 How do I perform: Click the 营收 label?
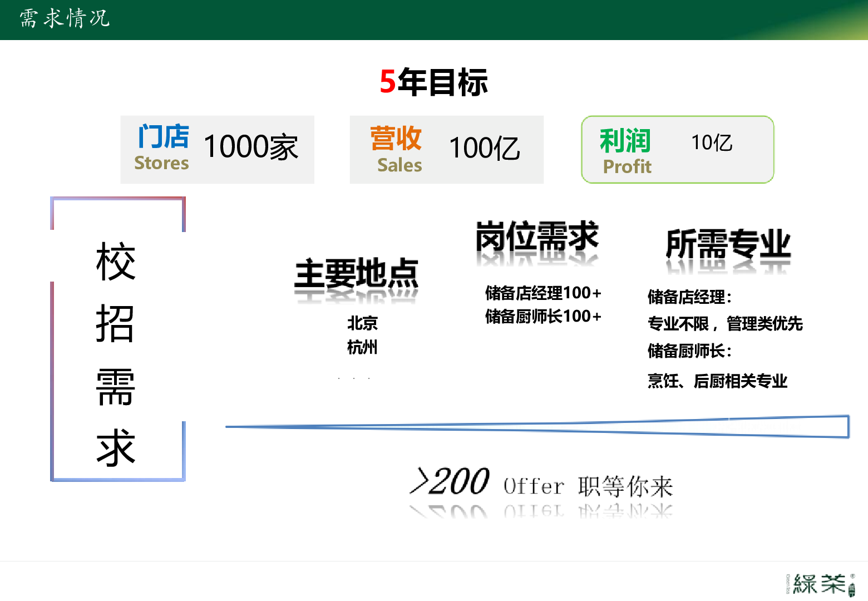(396, 138)
